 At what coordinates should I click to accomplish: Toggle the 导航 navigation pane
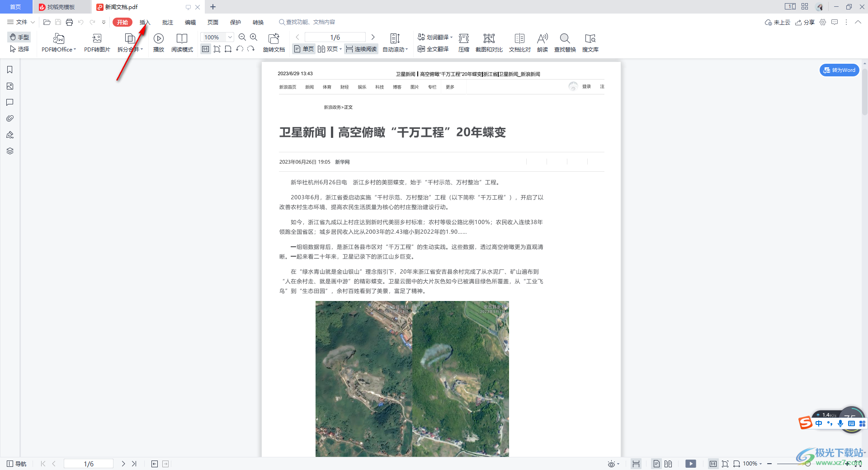pos(17,464)
